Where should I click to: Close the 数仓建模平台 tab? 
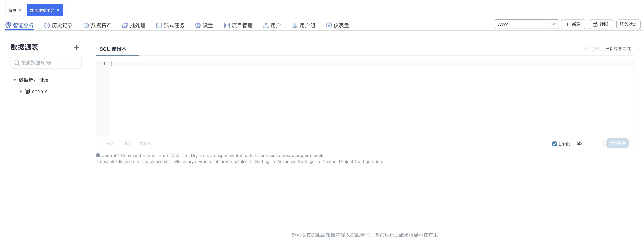[x=58, y=10]
